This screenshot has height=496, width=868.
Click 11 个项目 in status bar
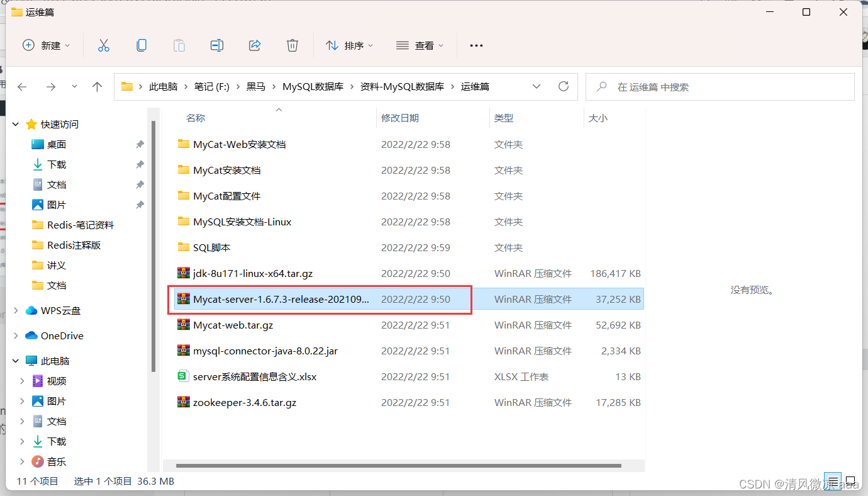[37, 481]
